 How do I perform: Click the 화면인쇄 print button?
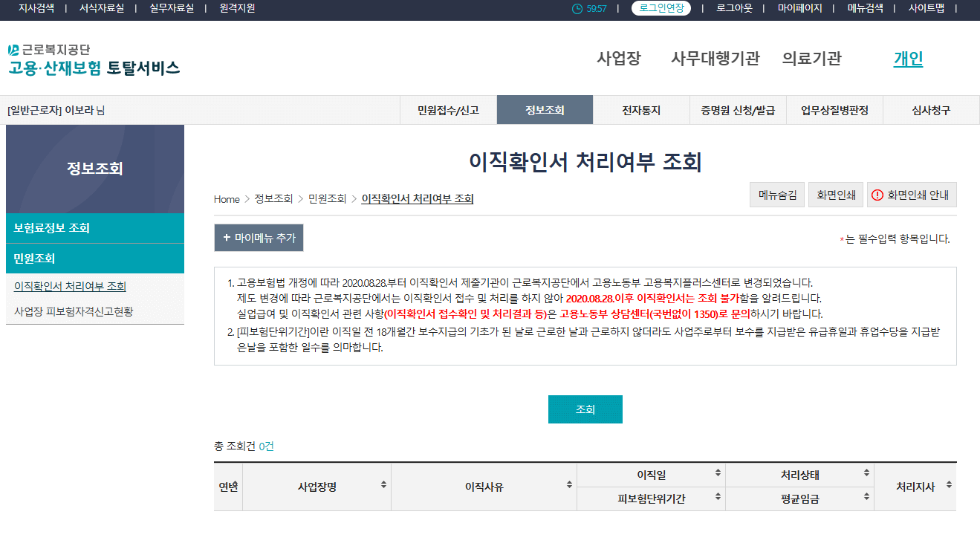(x=835, y=194)
